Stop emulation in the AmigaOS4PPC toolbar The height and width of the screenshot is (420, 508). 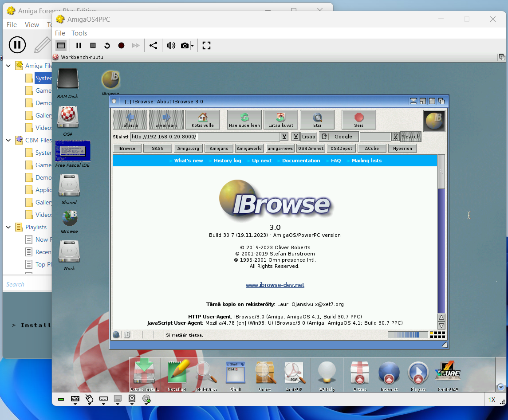click(x=93, y=46)
